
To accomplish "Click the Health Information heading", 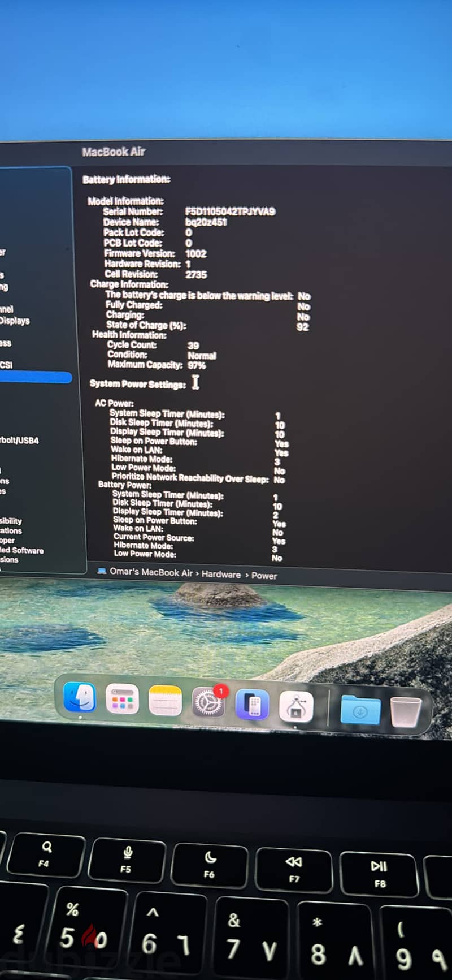I will click(x=129, y=335).
